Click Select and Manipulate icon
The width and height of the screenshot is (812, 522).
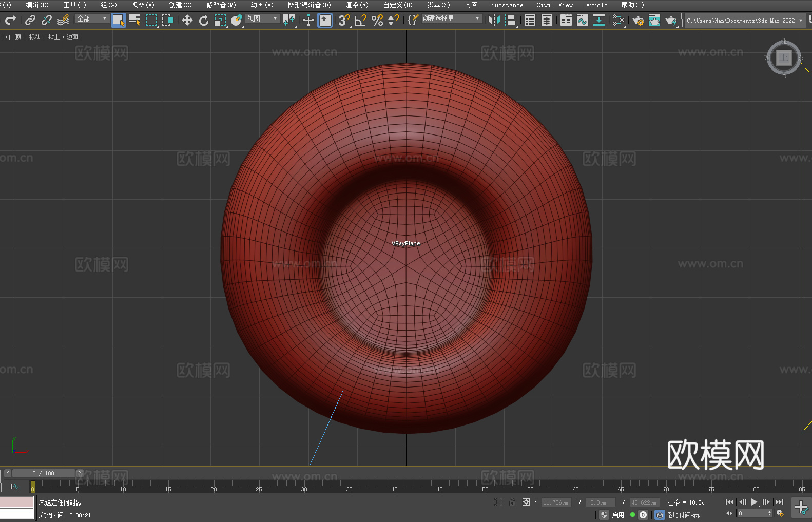tap(308, 20)
